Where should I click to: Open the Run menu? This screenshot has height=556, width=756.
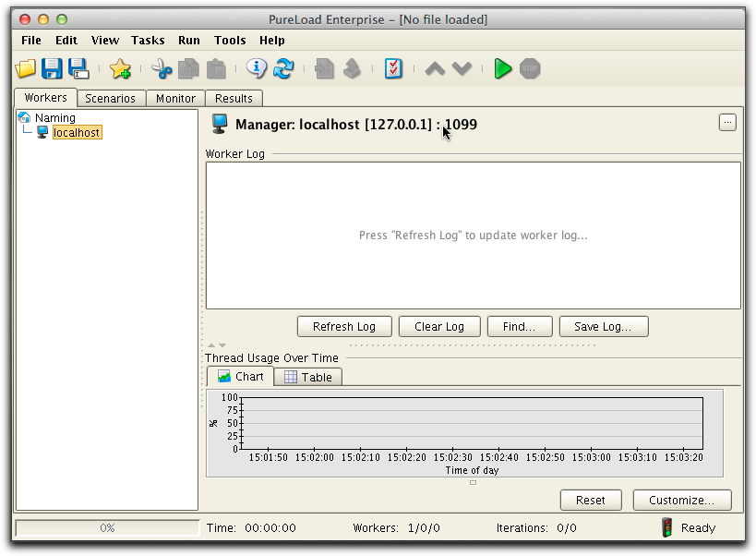click(x=189, y=41)
